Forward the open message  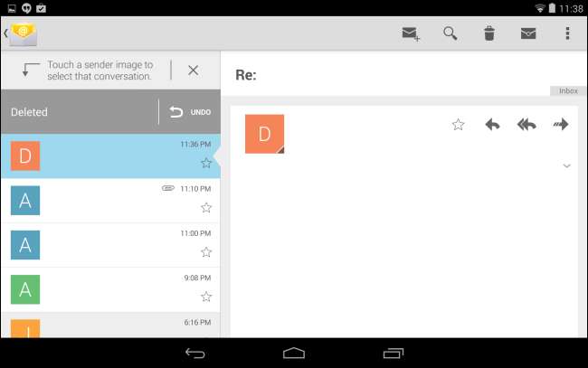click(561, 124)
